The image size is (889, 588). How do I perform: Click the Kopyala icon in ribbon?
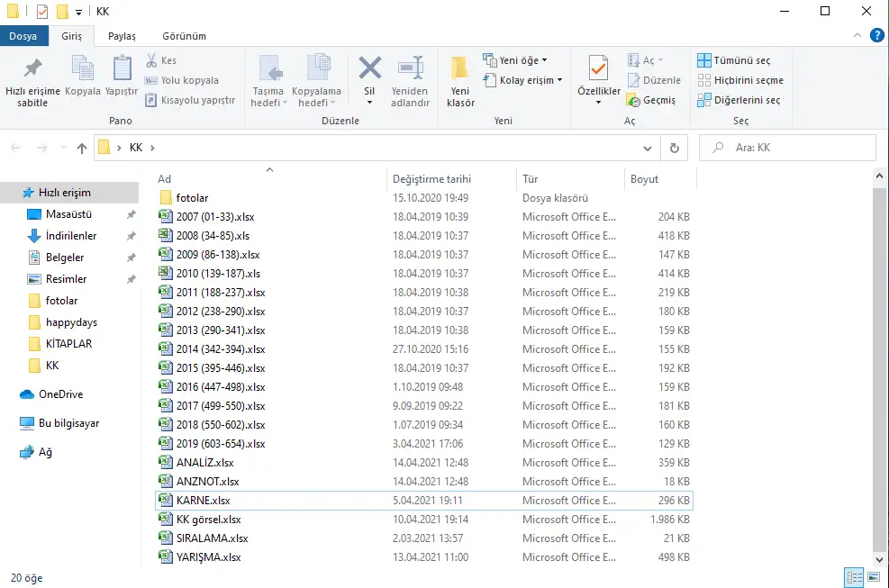tap(83, 70)
